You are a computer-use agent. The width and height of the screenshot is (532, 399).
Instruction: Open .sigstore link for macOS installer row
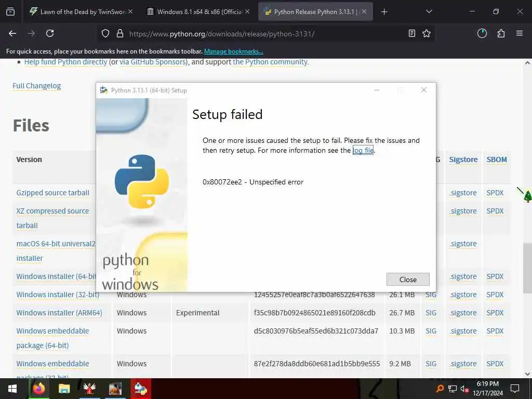[463, 244]
